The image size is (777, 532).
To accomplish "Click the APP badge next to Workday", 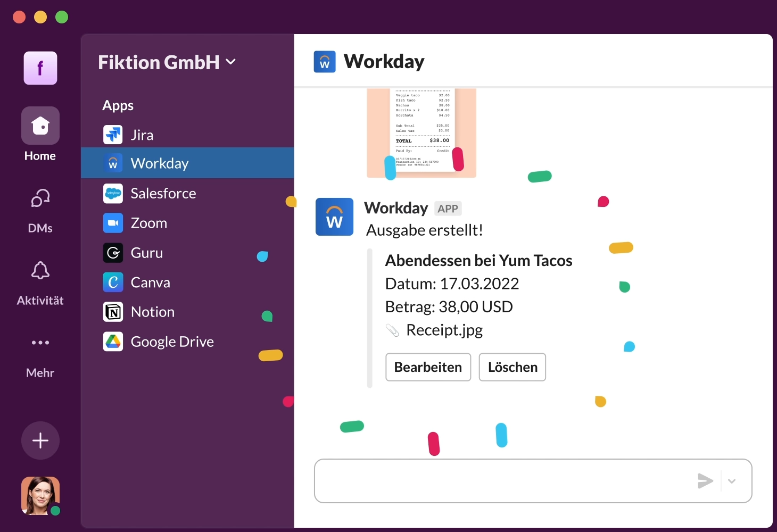I will point(448,209).
